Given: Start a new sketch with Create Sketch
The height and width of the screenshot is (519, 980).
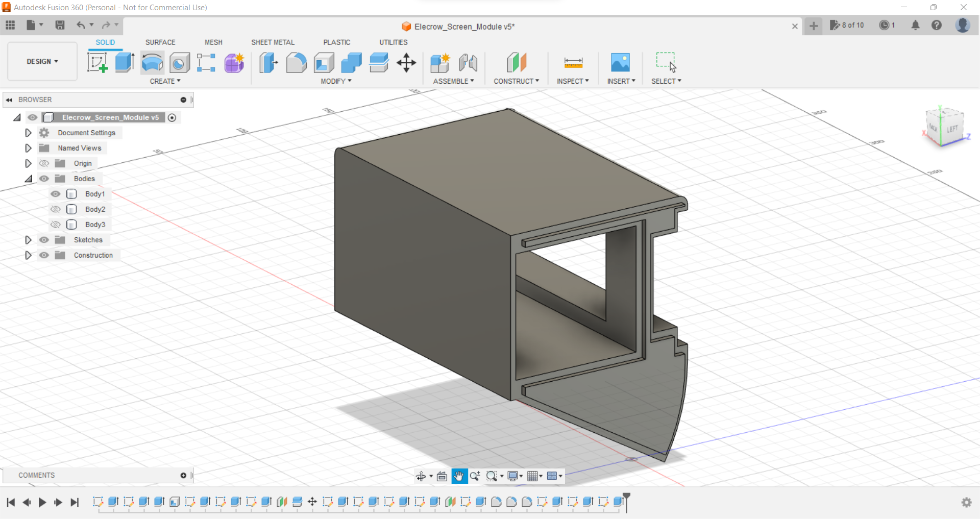Looking at the screenshot, I should coord(97,63).
